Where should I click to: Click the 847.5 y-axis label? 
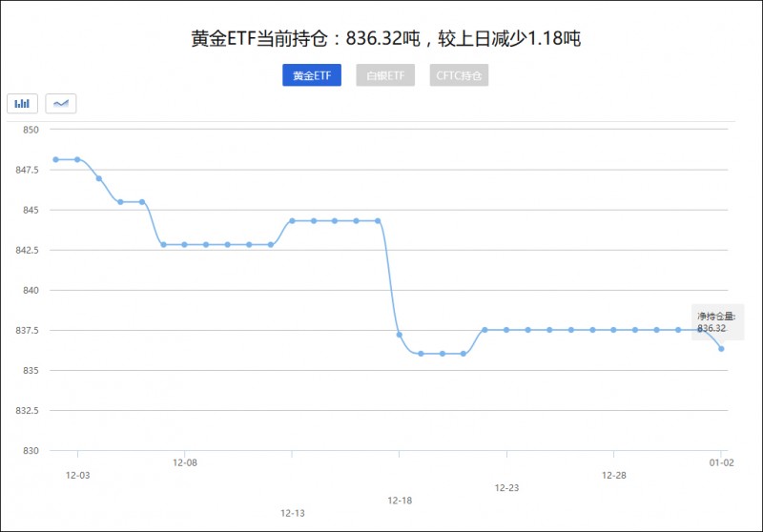(x=28, y=171)
